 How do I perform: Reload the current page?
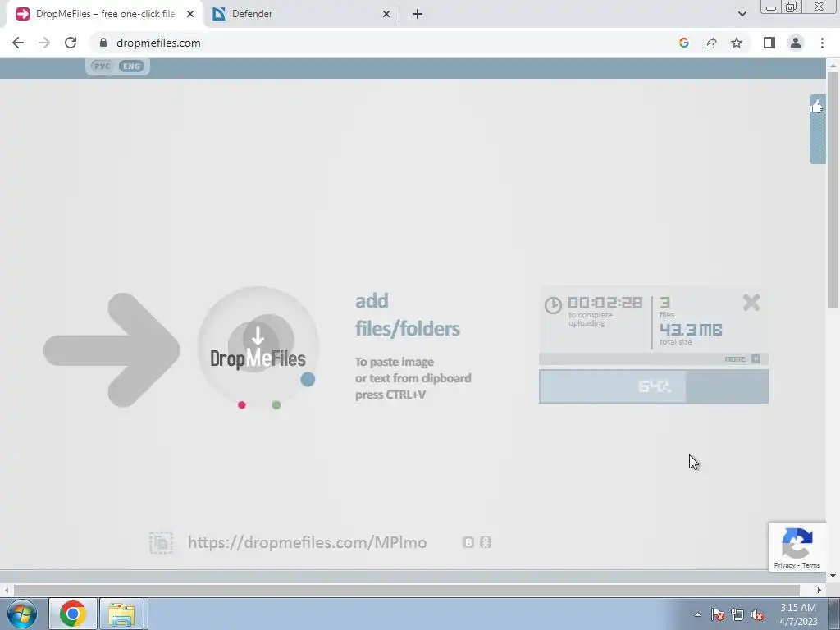[71, 43]
